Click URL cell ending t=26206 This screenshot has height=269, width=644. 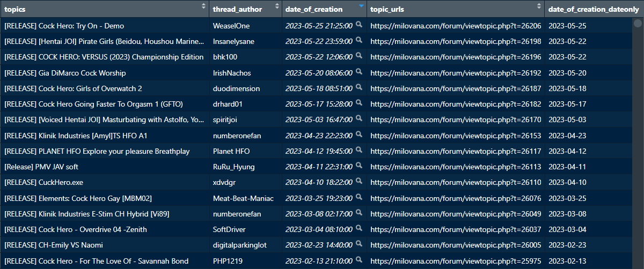[x=456, y=26]
